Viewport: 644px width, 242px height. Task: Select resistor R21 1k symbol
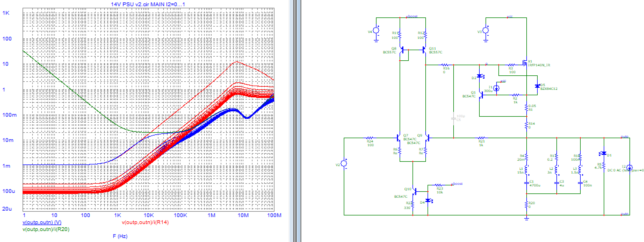coord(481,138)
